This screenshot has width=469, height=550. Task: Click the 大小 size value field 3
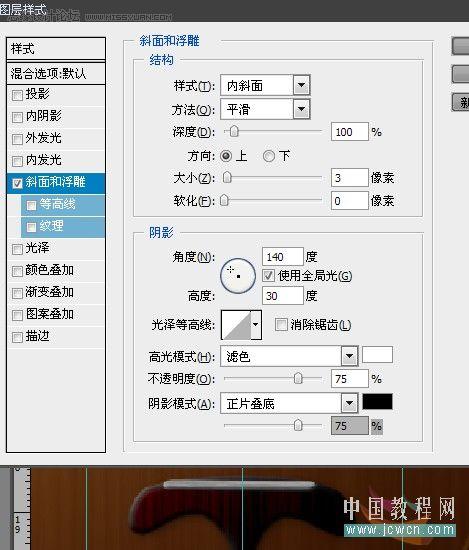(x=350, y=177)
